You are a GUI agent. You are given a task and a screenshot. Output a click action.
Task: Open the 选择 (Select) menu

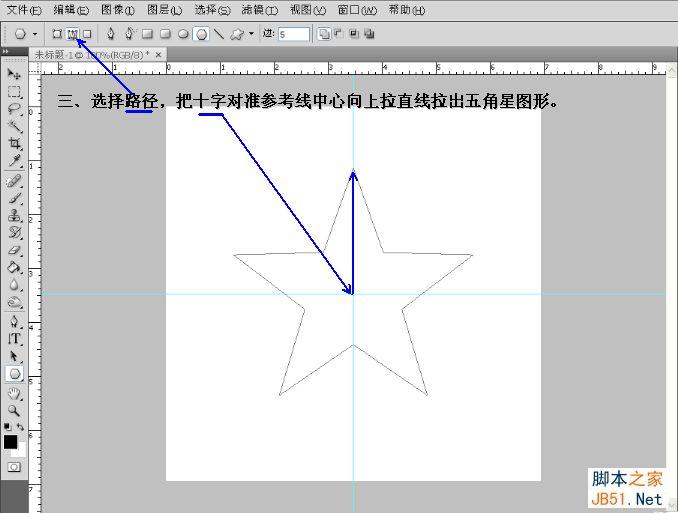[x=212, y=10]
